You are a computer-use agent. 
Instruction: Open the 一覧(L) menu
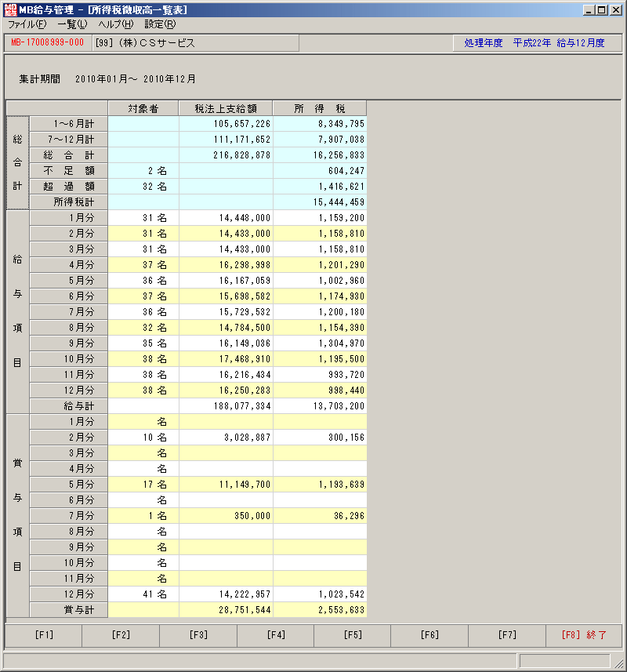click(72, 24)
